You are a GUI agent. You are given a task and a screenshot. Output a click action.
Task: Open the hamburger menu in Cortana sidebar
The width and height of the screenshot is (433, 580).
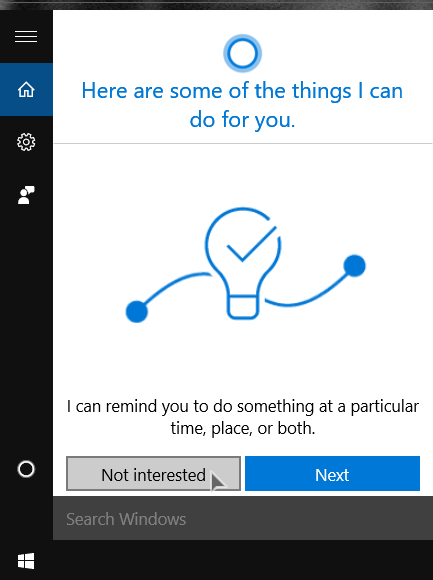click(26, 37)
